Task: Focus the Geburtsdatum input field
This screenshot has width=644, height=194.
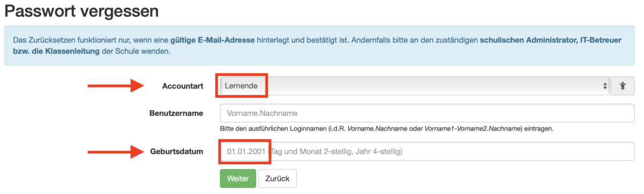Action: coord(428,152)
